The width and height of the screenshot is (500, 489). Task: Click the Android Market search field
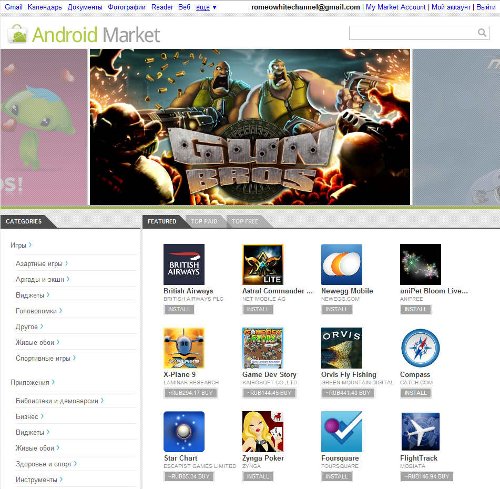point(413,33)
